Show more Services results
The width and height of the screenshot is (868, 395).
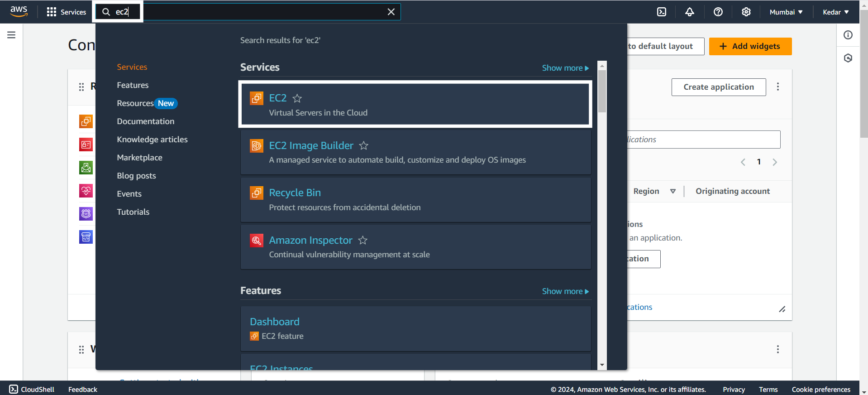coord(565,68)
